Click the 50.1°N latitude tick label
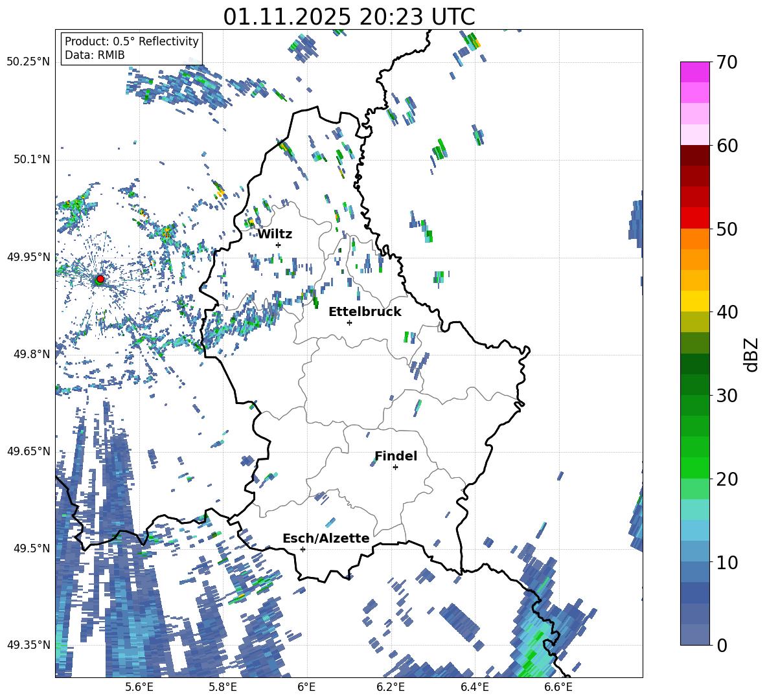767x700 pixels. click(x=31, y=160)
